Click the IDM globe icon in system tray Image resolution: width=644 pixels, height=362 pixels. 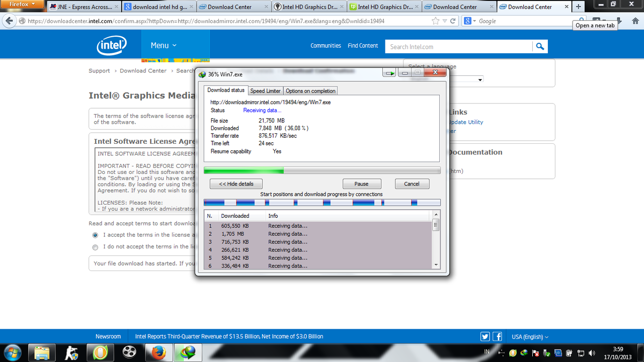pos(524,353)
